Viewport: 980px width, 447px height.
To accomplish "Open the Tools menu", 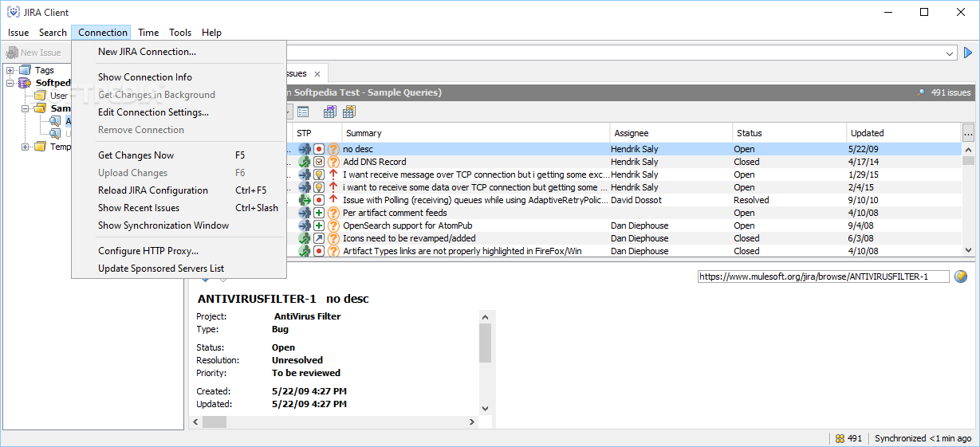I will pos(180,33).
